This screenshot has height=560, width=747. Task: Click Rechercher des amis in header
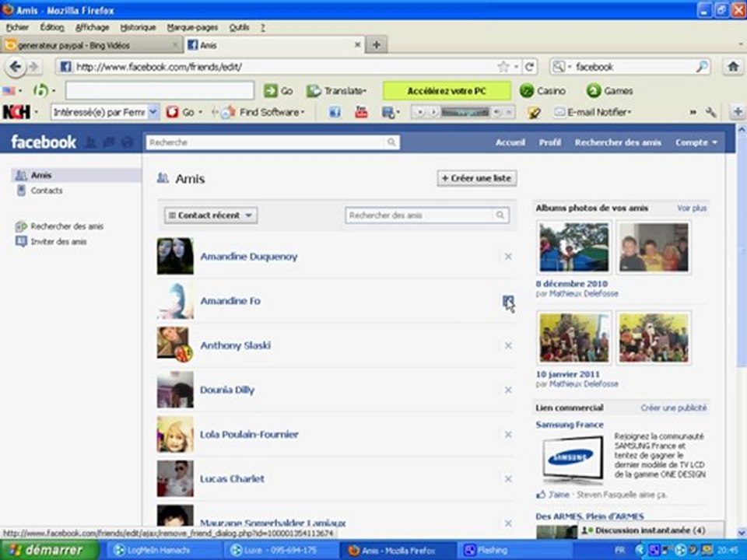click(x=617, y=142)
